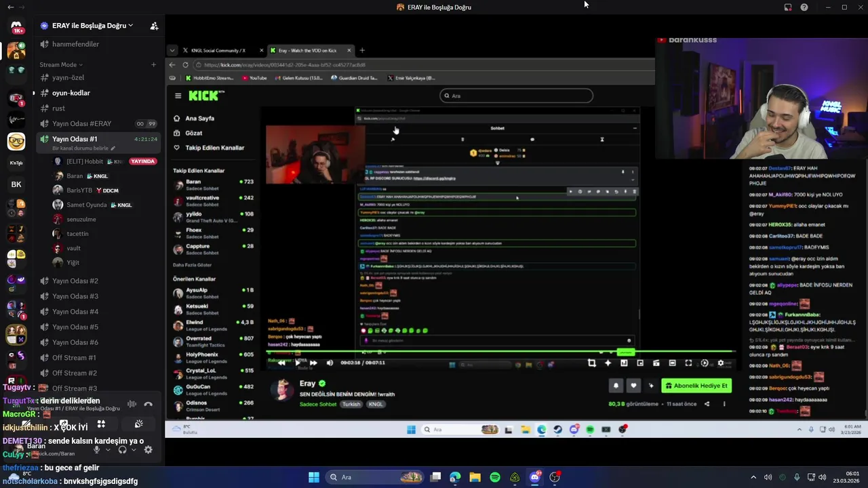This screenshot has width=868, height=488.
Task: Join the hanımefendiler voice channel
Action: pyautogui.click(x=98, y=44)
